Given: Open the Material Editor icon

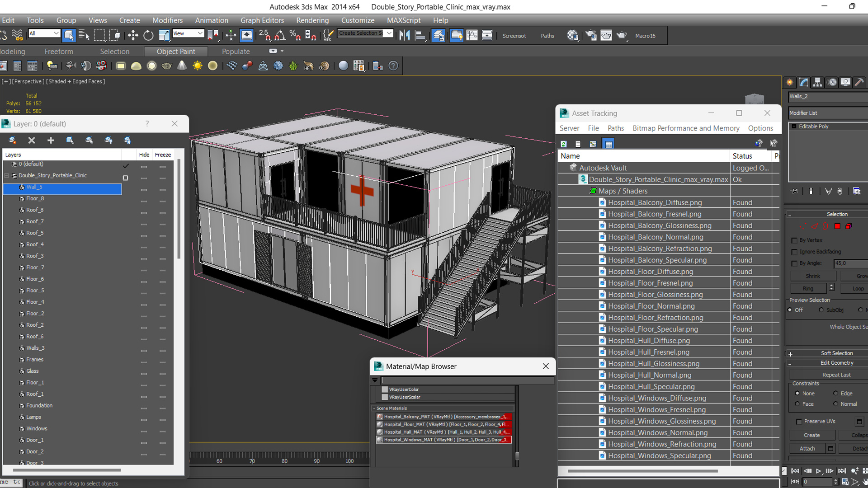Looking at the screenshot, I should pyautogui.click(x=573, y=35).
